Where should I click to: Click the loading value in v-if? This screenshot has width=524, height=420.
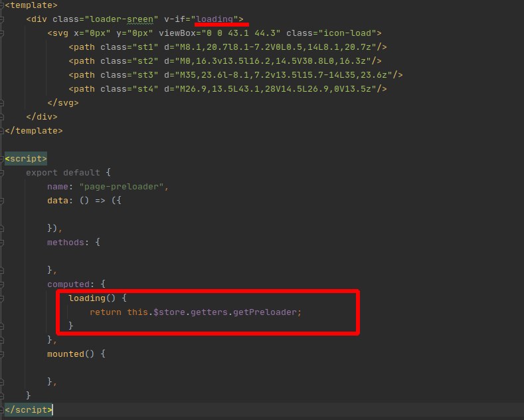point(215,19)
